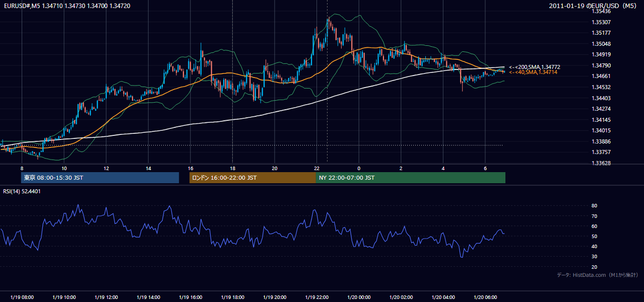Click price axis value 1.34015
Image resolution: width=644 pixels, height=302 pixels.
[x=601, y=131]
